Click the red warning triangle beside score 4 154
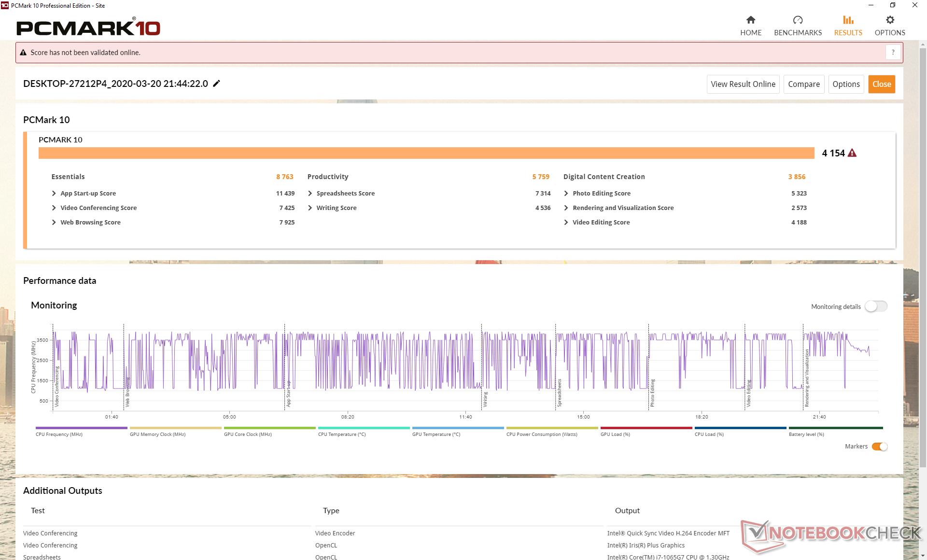 click(x=852, y=153)
